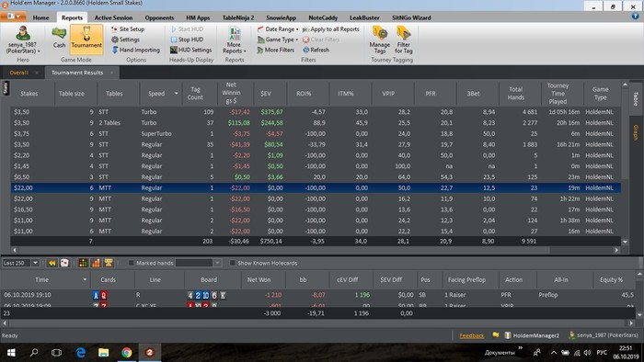Click the Speed column dropdown arrow

click(177, 94)
